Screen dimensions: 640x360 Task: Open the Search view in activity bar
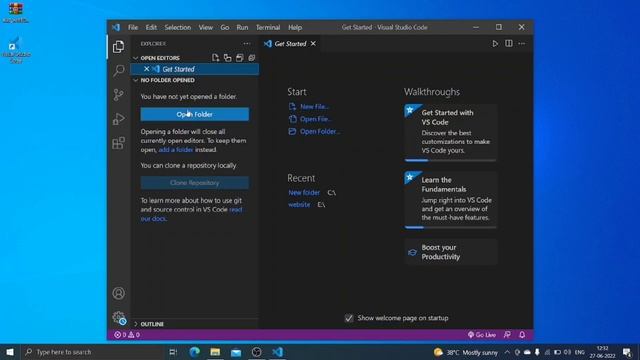coord(118,71)
